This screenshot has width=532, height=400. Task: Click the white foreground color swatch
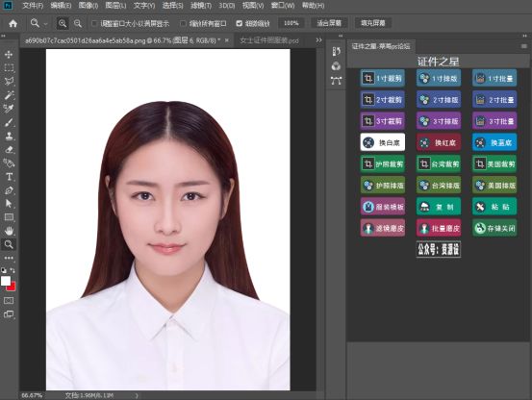(x=6, y=281)
